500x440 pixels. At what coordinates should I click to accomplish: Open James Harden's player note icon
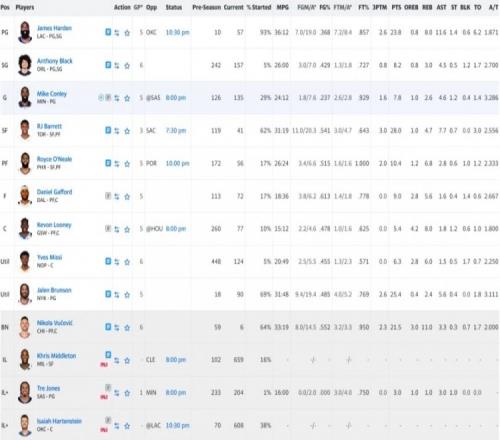(x=108, y=32)
